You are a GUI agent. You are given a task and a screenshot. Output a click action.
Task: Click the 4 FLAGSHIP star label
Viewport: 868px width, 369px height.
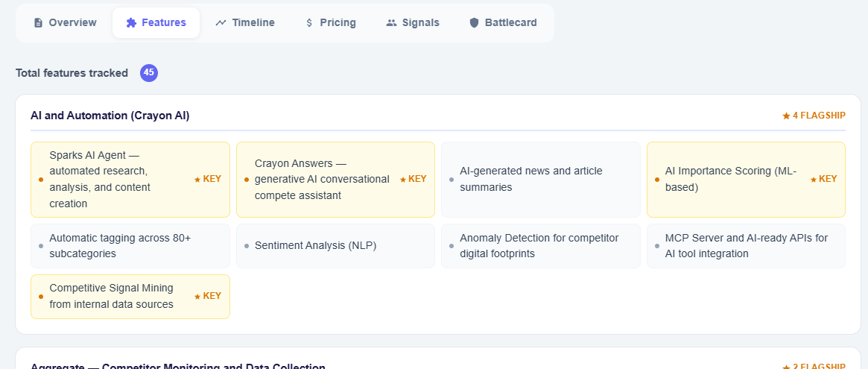pos(814,116)
